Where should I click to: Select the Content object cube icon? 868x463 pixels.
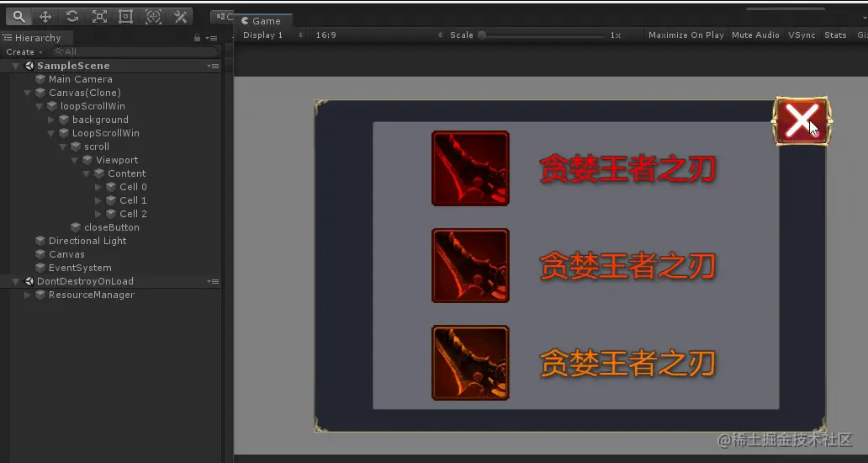coord(99,173)
